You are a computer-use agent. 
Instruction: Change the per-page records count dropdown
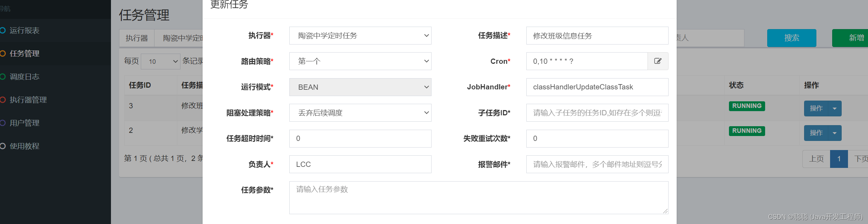point(160,61)
